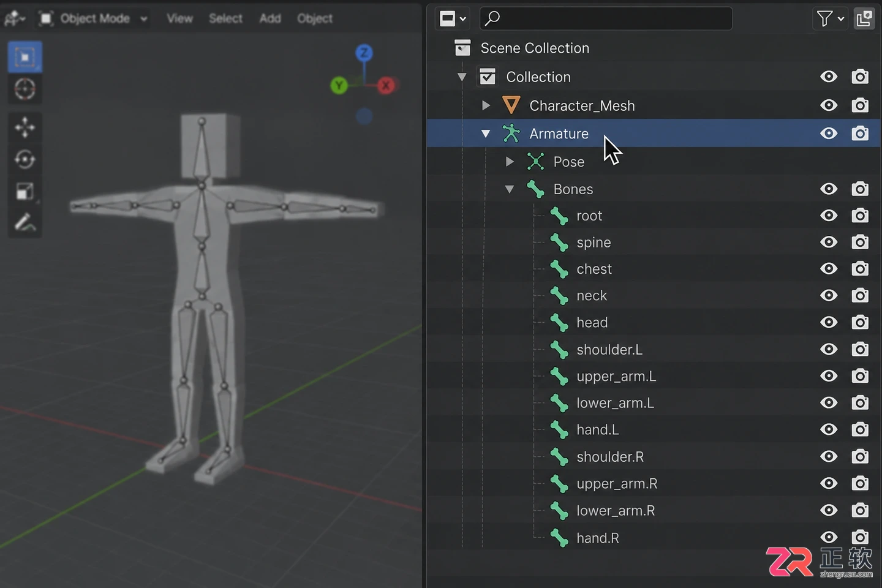Select the lower_arm.L bone row

click(654, 403)
